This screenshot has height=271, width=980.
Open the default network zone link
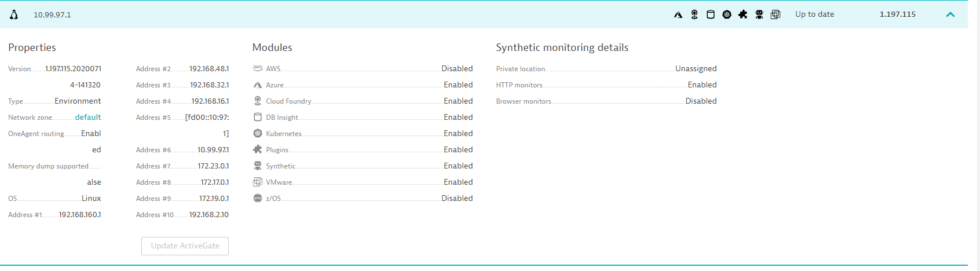tap(88, 117)
